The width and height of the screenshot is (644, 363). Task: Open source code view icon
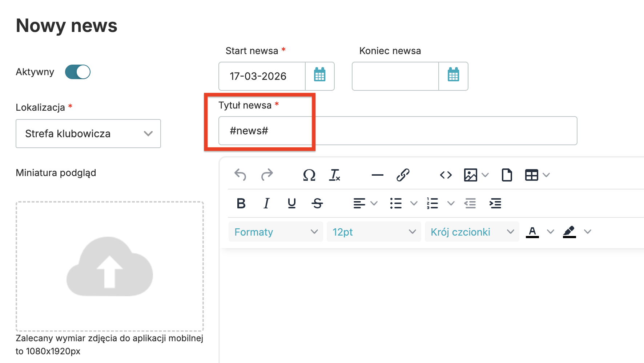pos(446,175)
